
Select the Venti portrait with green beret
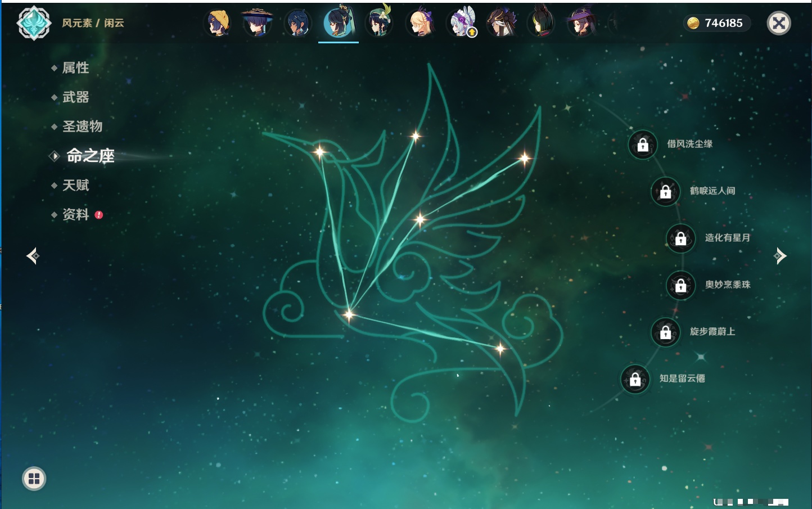tap(379, 22)
